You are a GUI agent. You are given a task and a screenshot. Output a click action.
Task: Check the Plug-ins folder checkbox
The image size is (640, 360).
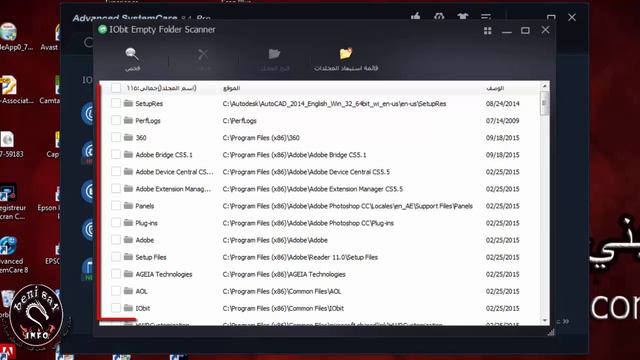tap(116, 223)
